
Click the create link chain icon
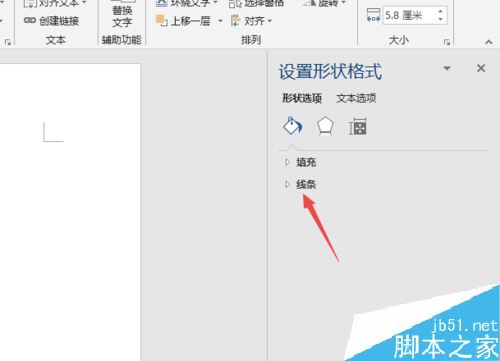pyautogui.click(x=30, y=21)
